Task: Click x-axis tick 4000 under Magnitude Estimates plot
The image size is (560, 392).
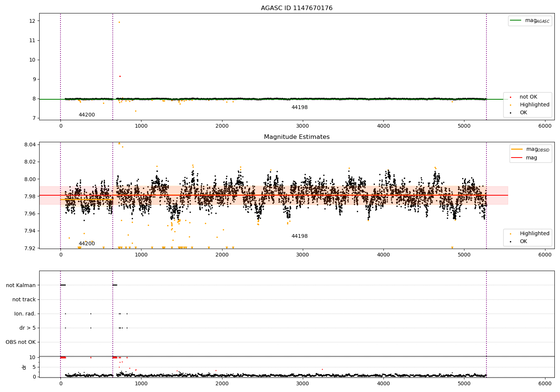Action: [x=383, y=255]
